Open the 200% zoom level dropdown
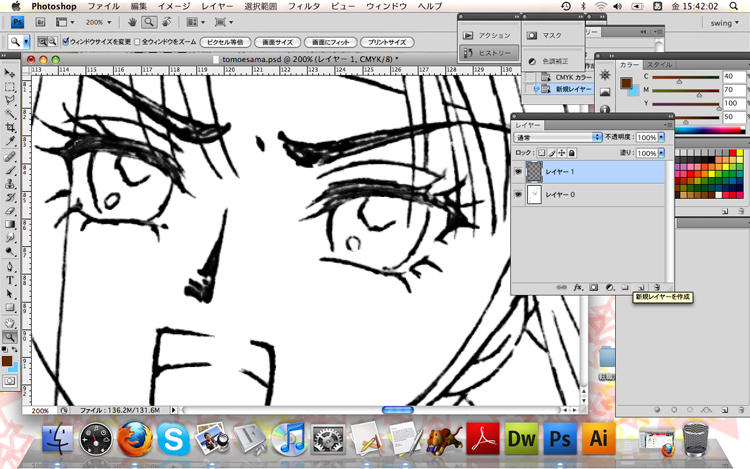The image size is (750, 469). [98, 22]
